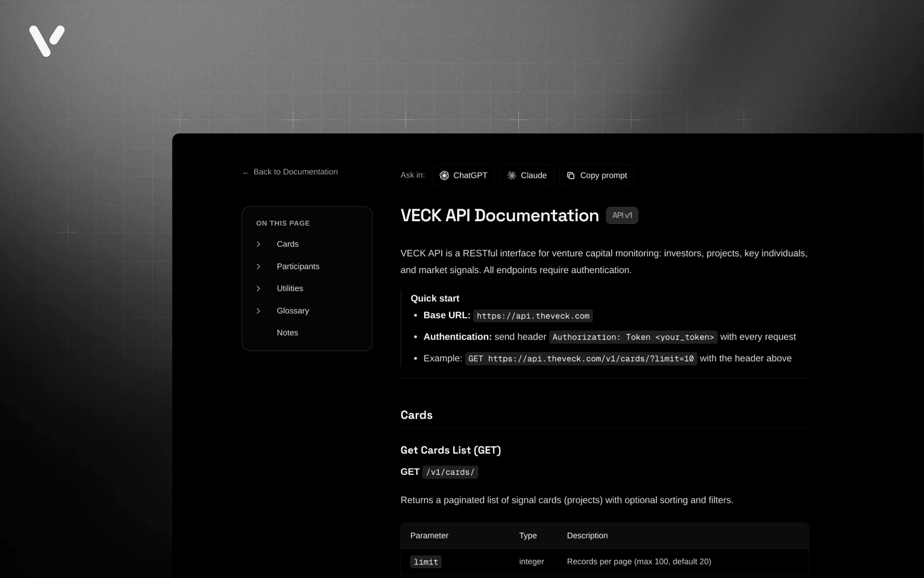Expand the Glossary section chevron
This screenshot has width=924, height=578.
pyautogui.click(x=258, y=311)
